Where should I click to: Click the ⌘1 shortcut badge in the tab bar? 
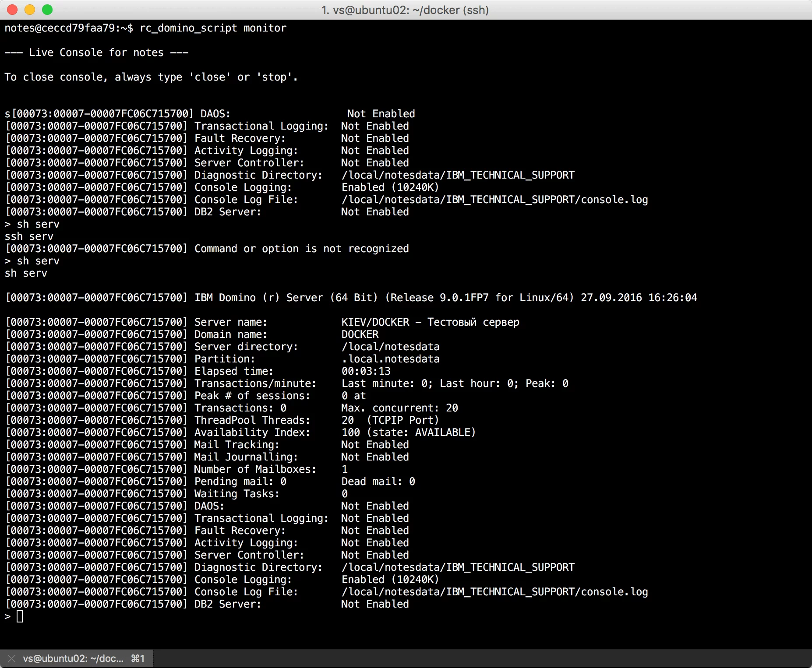pos(138,658)
